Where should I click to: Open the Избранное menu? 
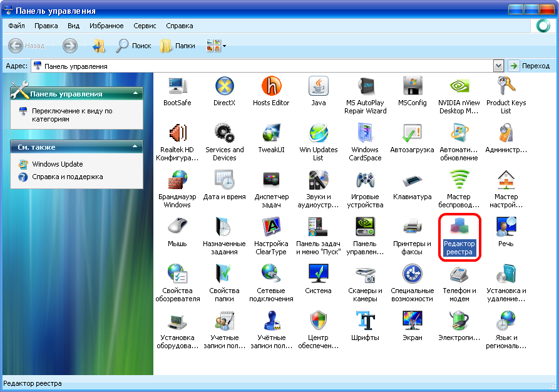coord(106,26)
